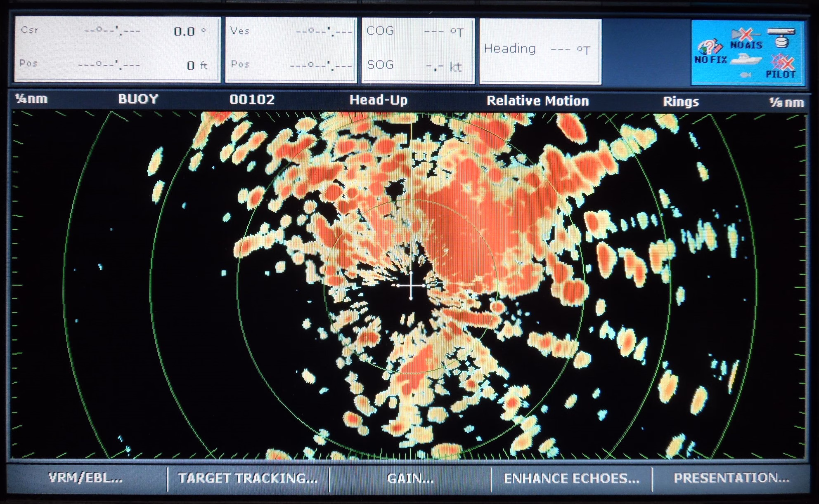Tap the 0 ft cursor range value

click(x=197, y=66)
